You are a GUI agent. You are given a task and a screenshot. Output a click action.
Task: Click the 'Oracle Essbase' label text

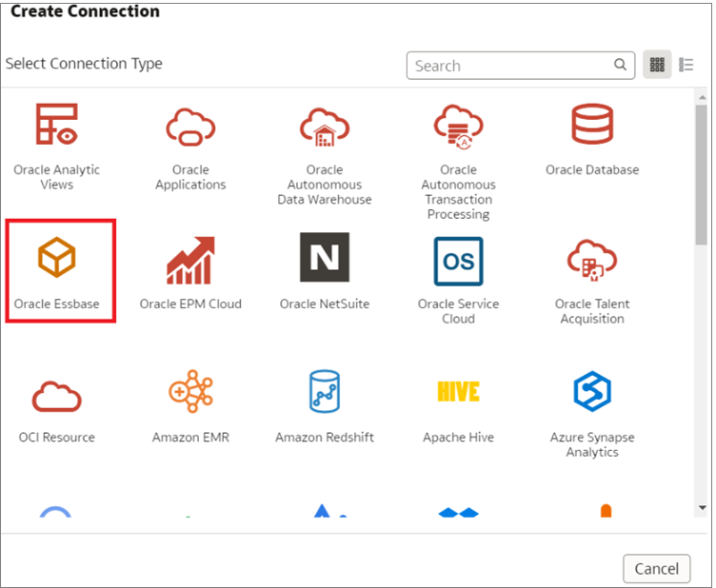[x=56, y=304]
